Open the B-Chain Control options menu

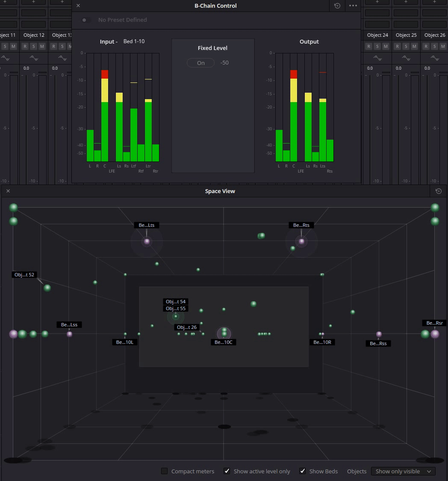point(353,6)
